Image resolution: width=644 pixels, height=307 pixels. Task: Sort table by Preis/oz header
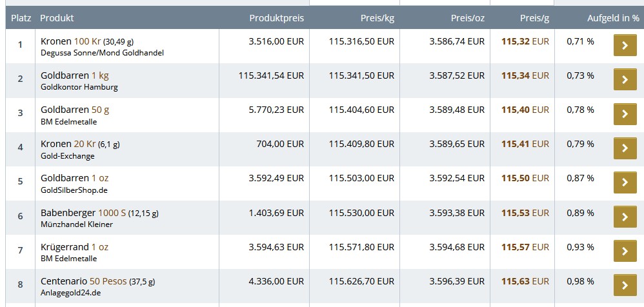(467, 18)
